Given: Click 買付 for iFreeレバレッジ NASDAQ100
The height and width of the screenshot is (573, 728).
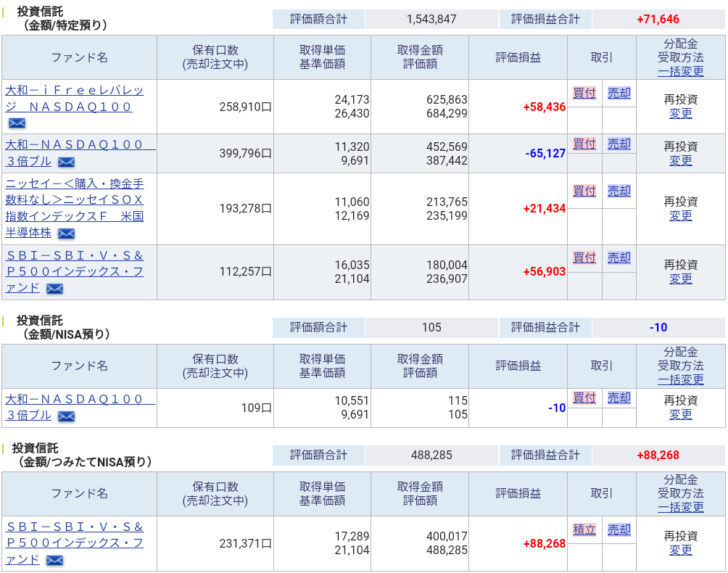Looking at the screenshot, I should click(x=584, y=94).
